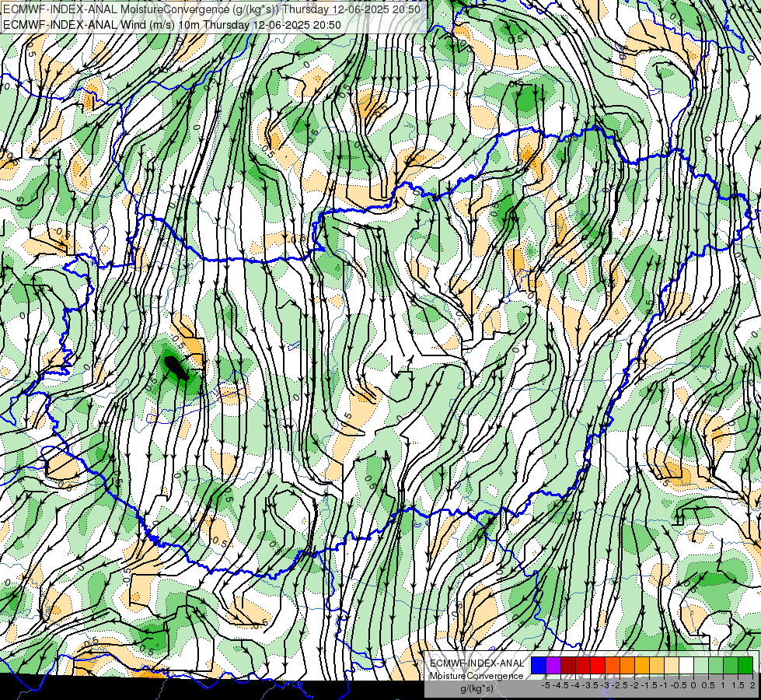
Task: Click the legend unit 'g/(kg*s)'
Action: tap(476, 689)
